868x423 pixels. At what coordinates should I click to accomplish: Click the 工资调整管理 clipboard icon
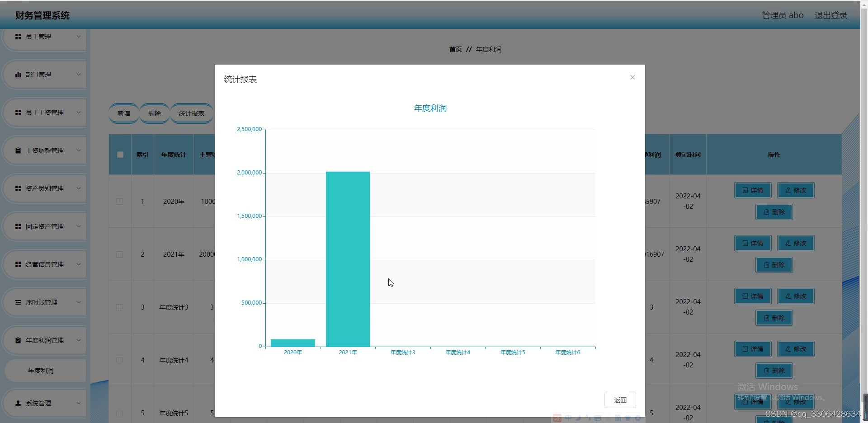(x=18, y=150)
